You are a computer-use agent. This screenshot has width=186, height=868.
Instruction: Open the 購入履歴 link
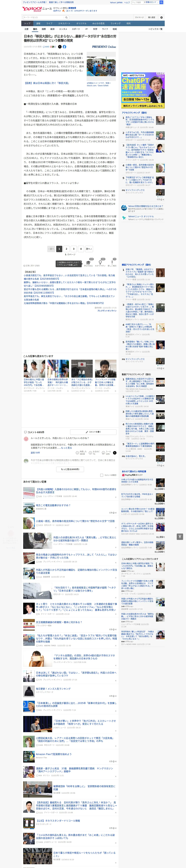(152, 18)
